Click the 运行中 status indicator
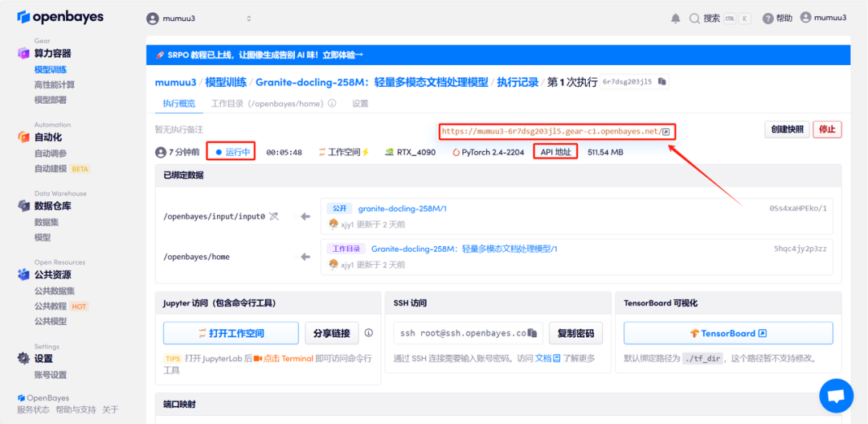Image resolution: width=868 pixels, height=424 pixels. pos(231,152)
